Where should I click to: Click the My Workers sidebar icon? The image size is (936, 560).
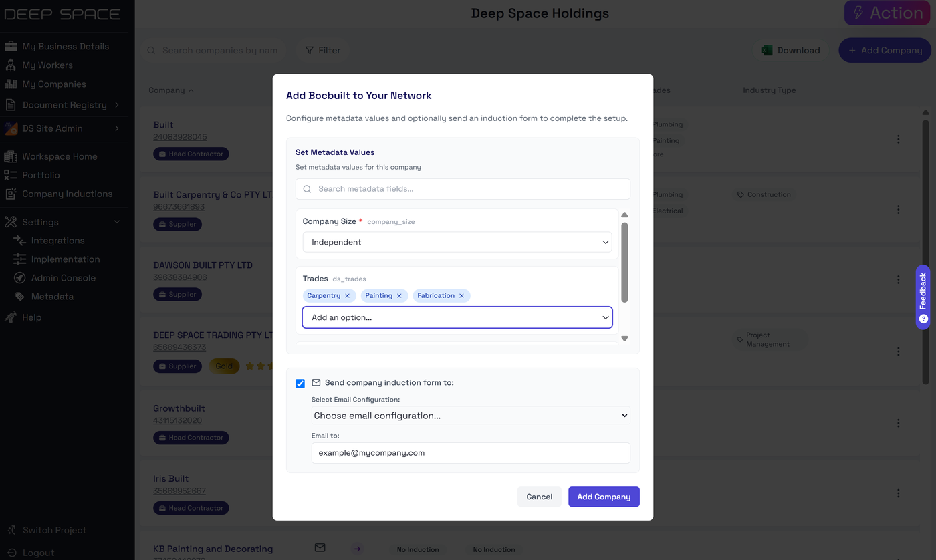coord(11,65)
